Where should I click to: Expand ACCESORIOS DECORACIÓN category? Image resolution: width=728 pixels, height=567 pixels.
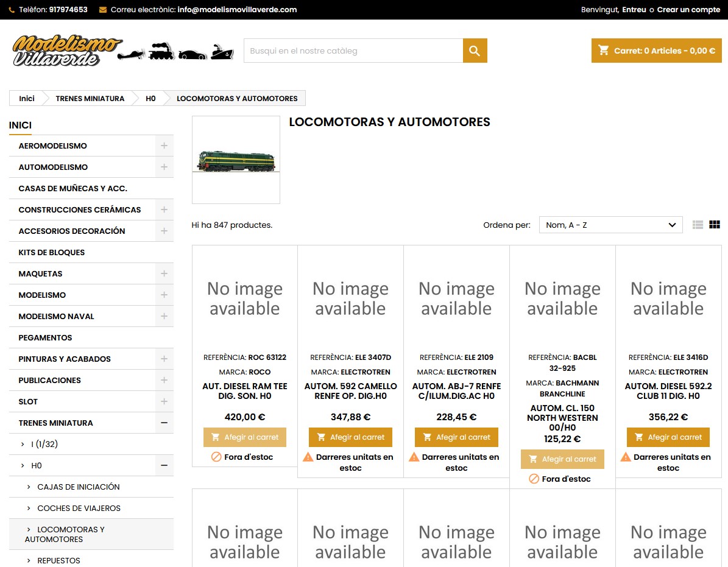tap(164, 231)
